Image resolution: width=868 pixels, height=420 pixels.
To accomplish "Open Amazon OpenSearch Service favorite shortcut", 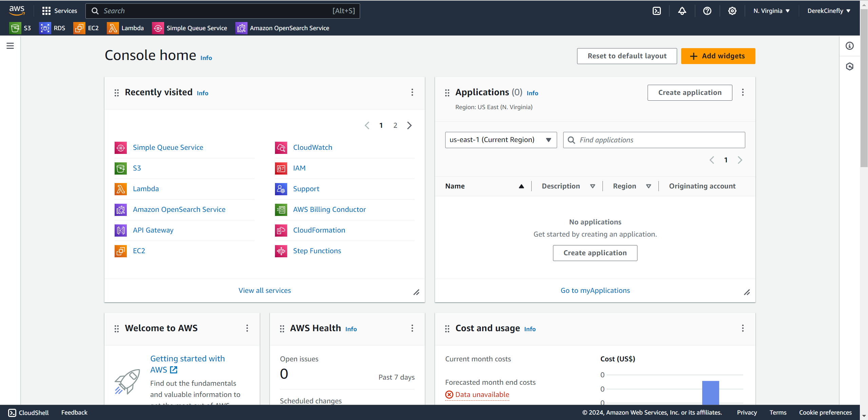I will coord(282,28).
